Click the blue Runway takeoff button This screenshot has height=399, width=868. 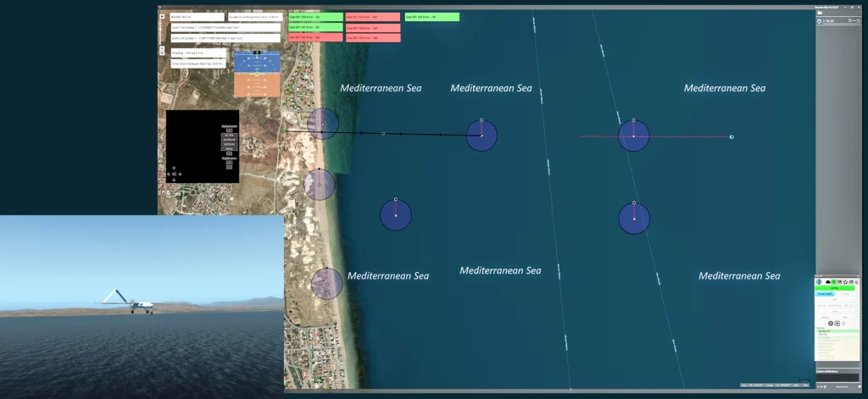click(x=826, y=294)
